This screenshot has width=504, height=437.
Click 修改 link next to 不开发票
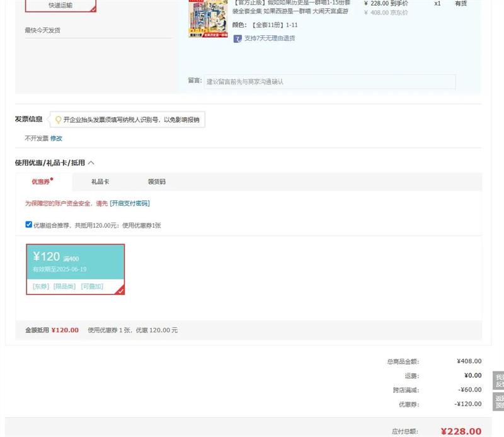pyautogui.click(x=57, y=138)
